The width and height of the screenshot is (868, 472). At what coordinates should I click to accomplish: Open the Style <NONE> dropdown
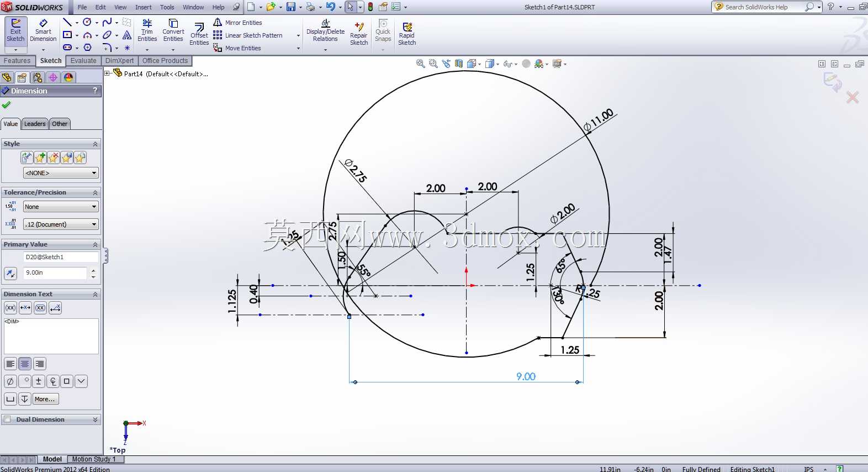(x=61, y=173)
